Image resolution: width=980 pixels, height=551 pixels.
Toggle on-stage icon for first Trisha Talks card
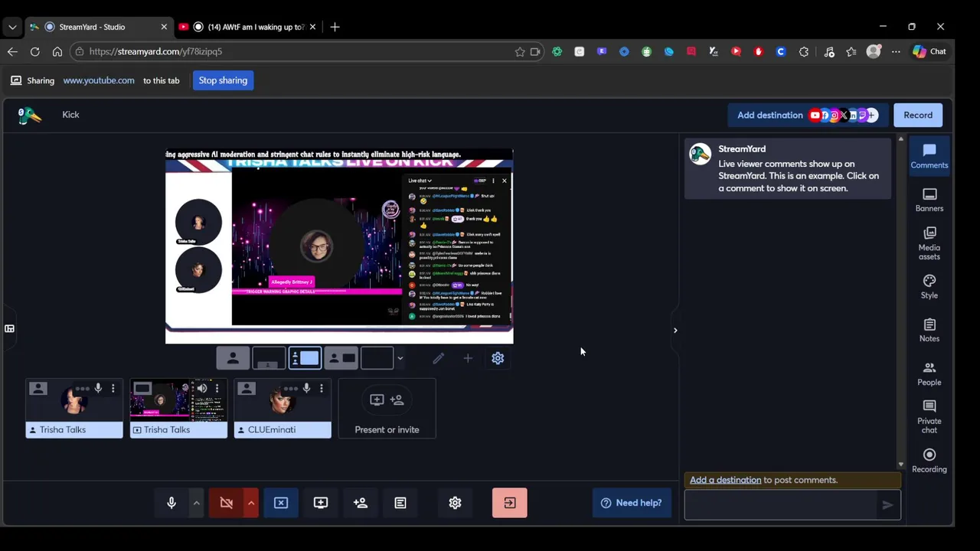[x=38, y=389]
